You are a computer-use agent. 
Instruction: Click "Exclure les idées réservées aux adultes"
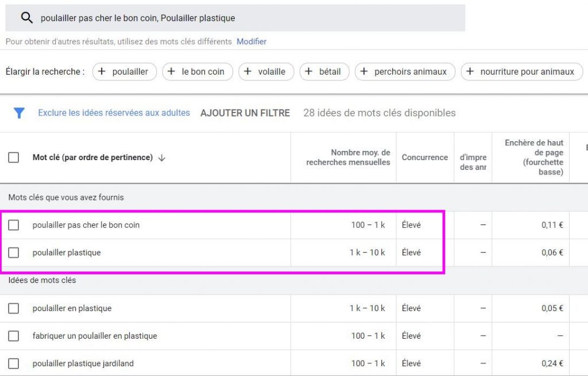(x=113, y=113)
